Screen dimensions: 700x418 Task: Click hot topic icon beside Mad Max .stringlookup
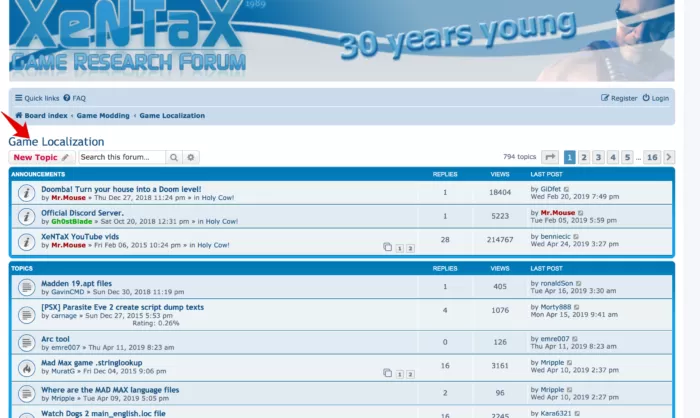[x=26, y=368]
